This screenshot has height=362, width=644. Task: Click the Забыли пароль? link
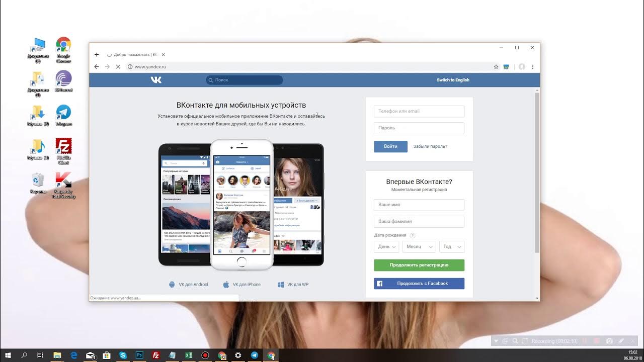pos(430,146)
